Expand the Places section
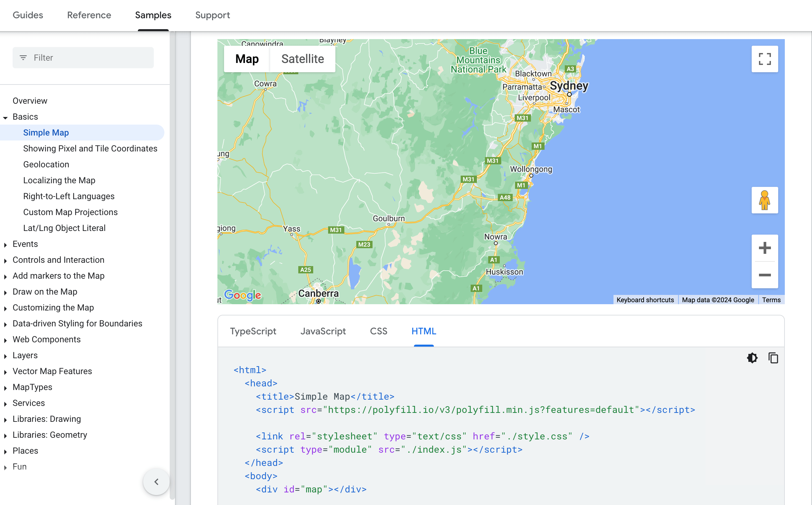 (5, 452)
